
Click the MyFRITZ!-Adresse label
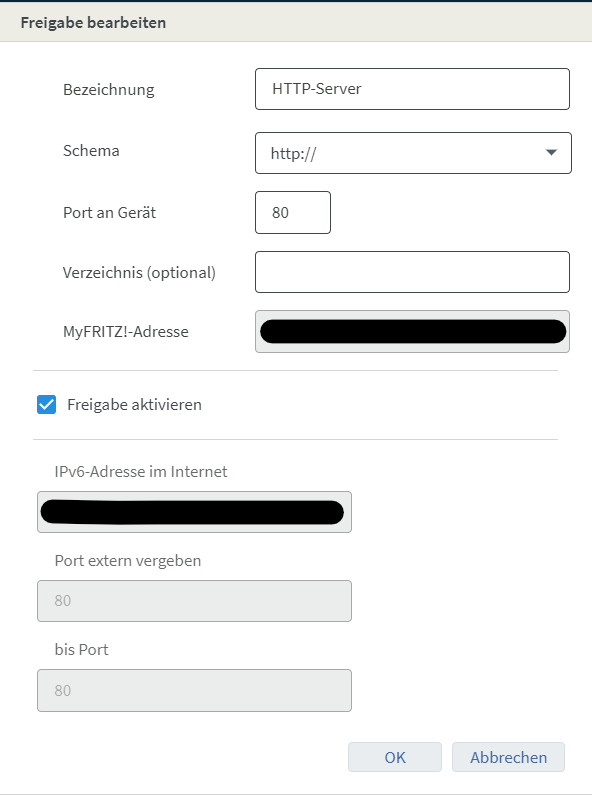point(126,332)
